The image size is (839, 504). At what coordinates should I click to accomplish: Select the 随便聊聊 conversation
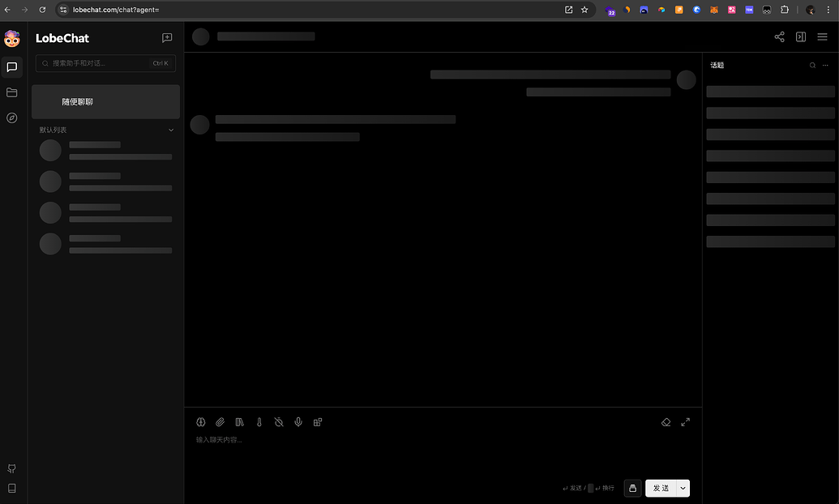tap(105, 101)
